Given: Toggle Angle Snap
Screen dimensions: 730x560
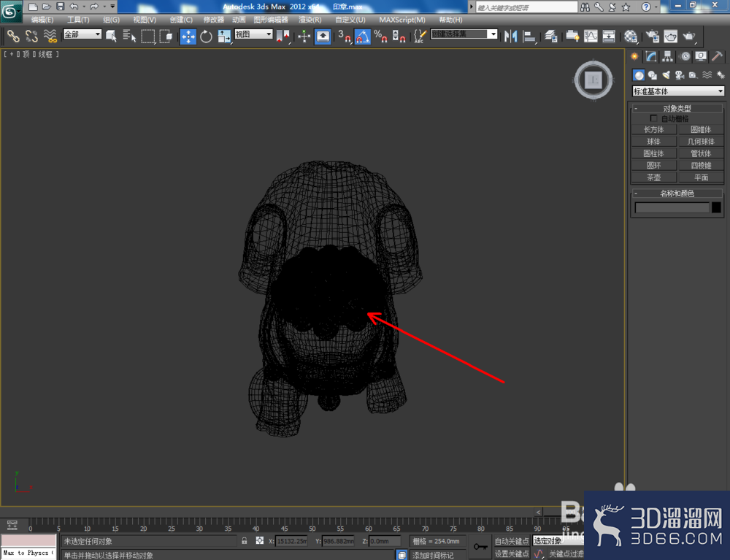Looking at the screenshot, I should tap(363, 36).
